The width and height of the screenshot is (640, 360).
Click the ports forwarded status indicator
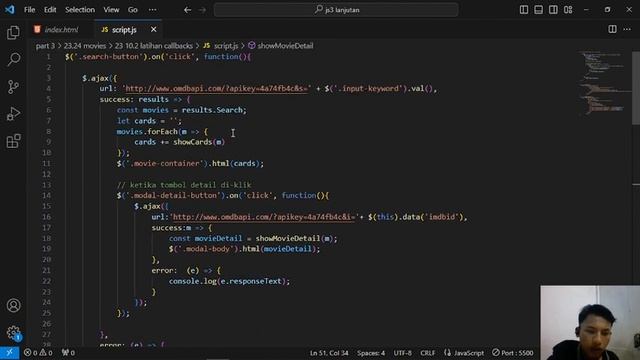[68, 353]
